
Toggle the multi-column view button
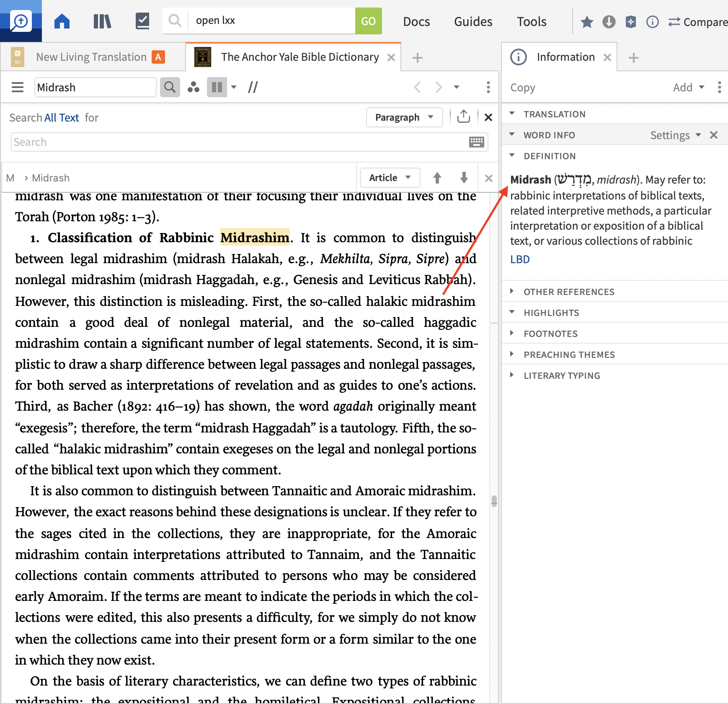coord(217,87)
